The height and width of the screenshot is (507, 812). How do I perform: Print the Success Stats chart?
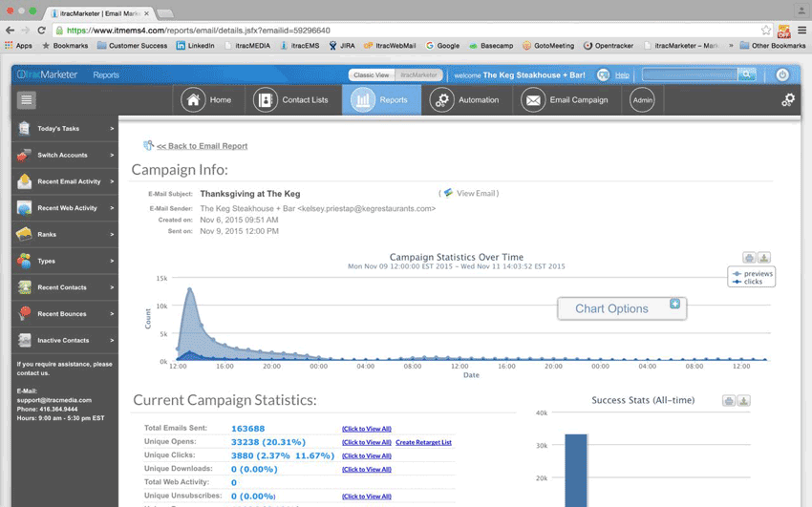point(729,401)
